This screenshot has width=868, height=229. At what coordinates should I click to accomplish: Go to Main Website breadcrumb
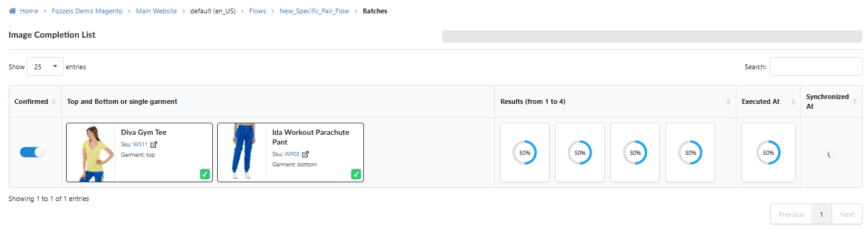pos(156,11)
